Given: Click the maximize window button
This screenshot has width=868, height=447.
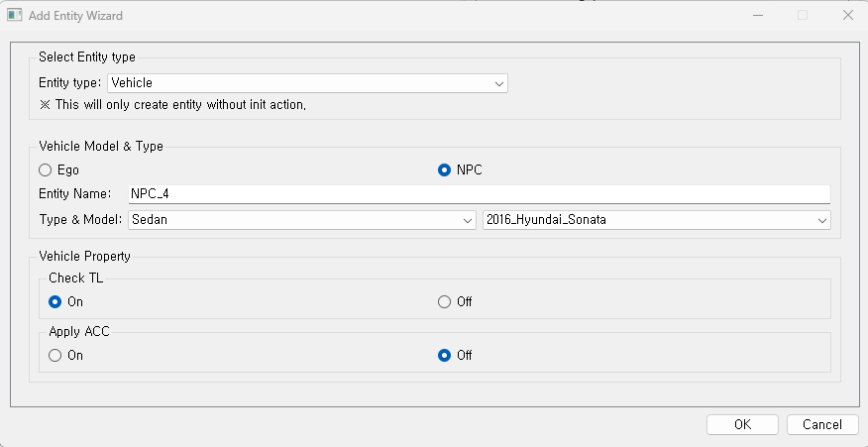Looking at the screenshot, I should (803, 16).
